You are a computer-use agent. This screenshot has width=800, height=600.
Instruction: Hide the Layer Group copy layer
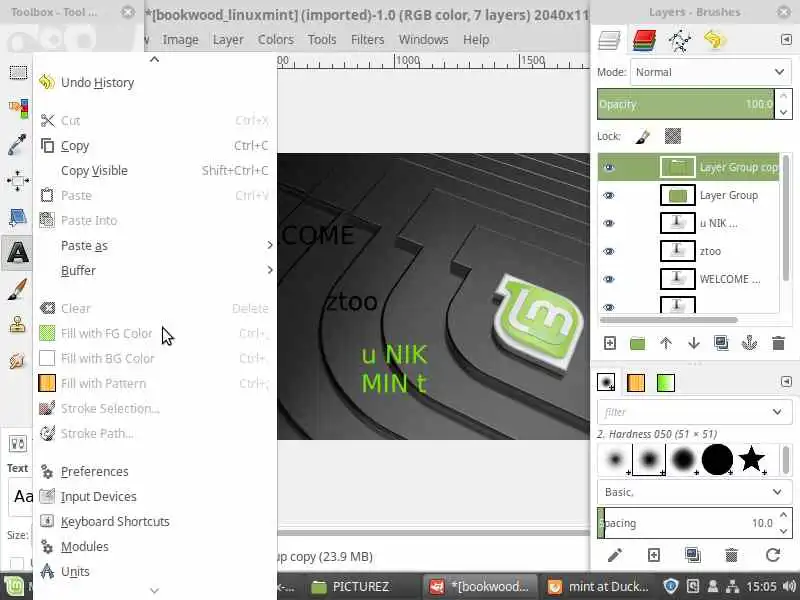click(x=609, y=167)
